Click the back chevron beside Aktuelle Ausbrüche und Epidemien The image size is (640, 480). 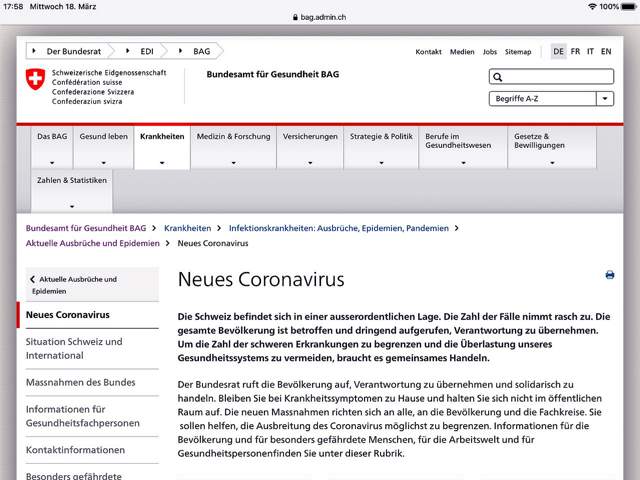pos(32,279)
